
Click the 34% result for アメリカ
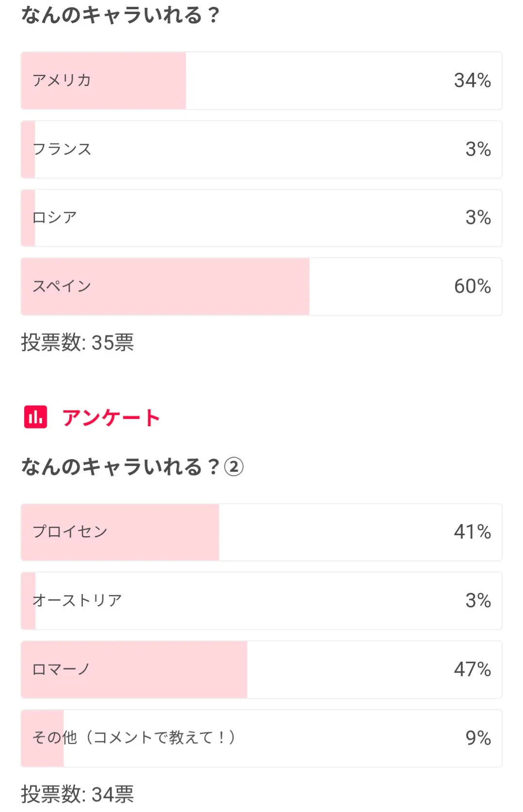click(472, 80)
